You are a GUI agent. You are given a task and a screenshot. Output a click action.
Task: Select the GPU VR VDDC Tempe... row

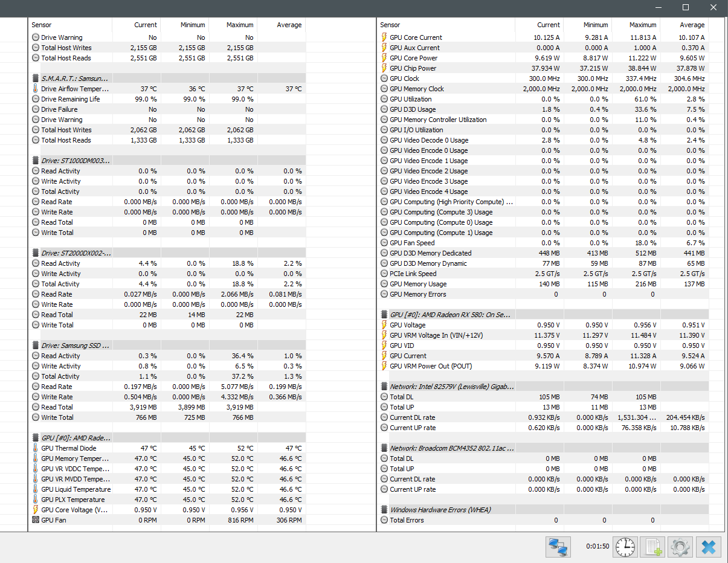coord(167,469)
